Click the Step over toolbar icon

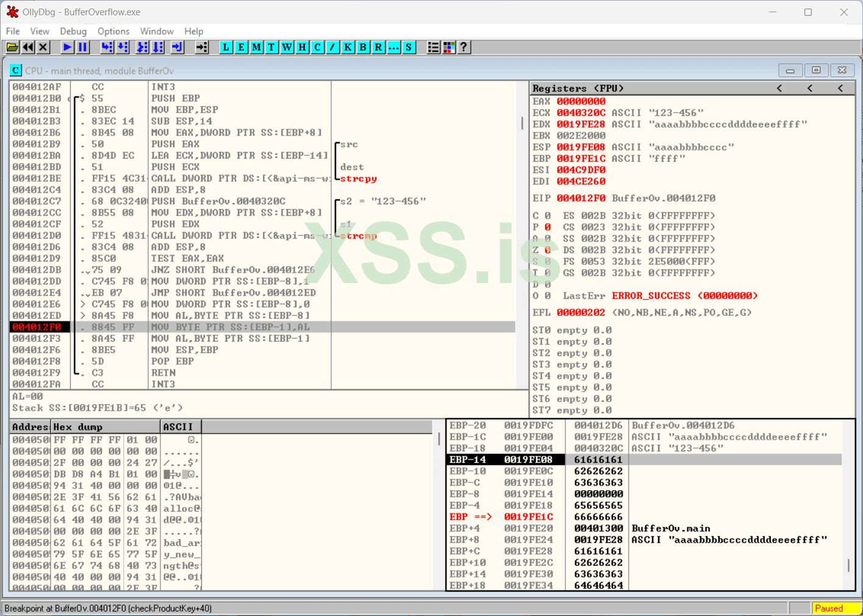click(x=123, y=47)
